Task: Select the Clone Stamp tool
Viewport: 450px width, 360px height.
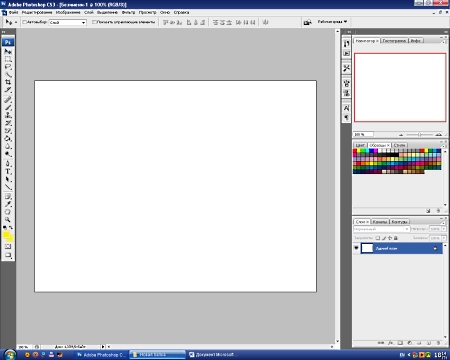Action: pyautogui.click(x=8, y=115)
